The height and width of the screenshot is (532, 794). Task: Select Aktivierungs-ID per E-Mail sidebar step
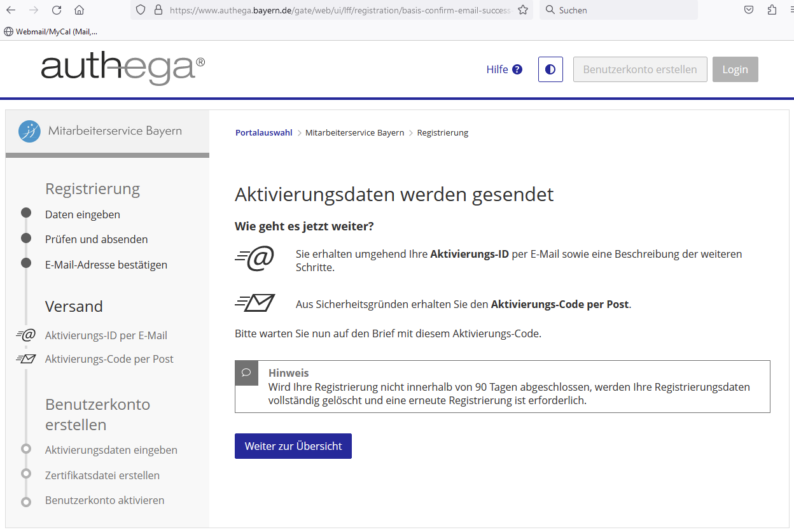106,335
